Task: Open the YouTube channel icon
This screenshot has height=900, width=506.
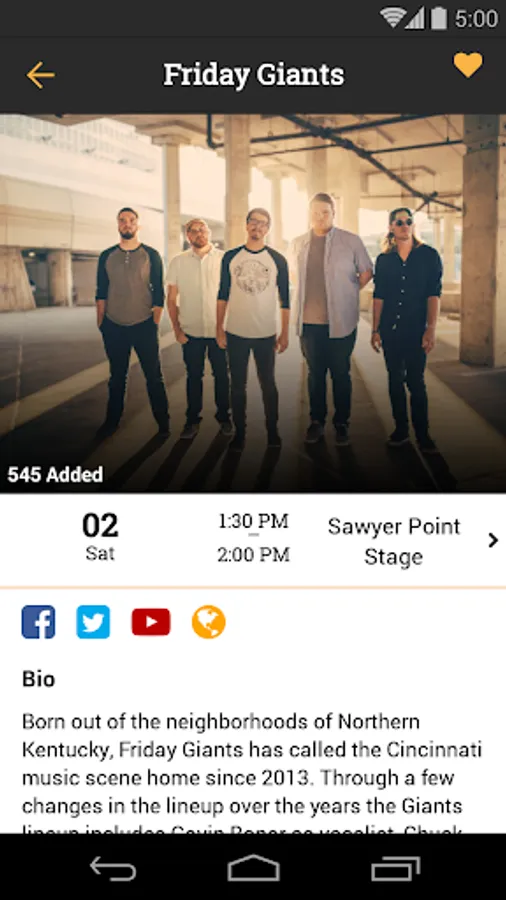Action: click(151, 622)
